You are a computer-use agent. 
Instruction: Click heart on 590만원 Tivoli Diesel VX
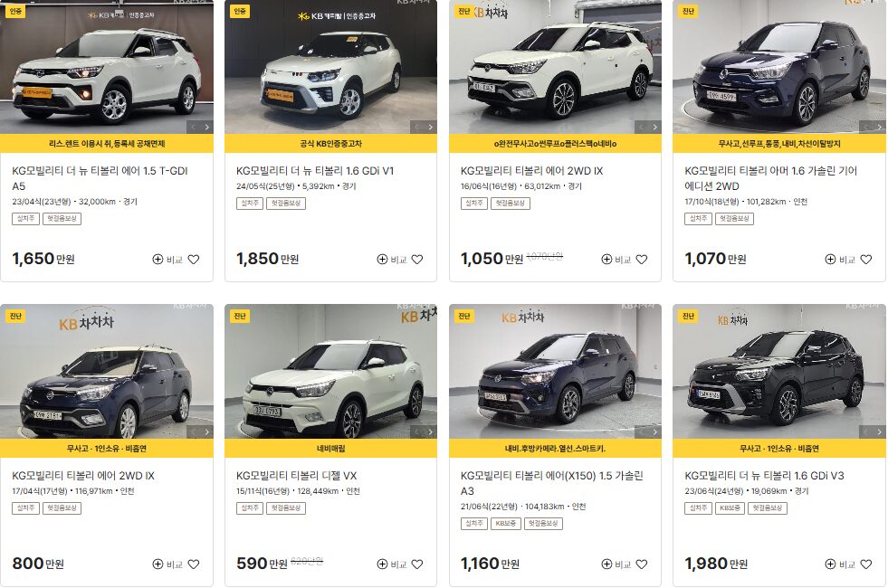point(417,564)
